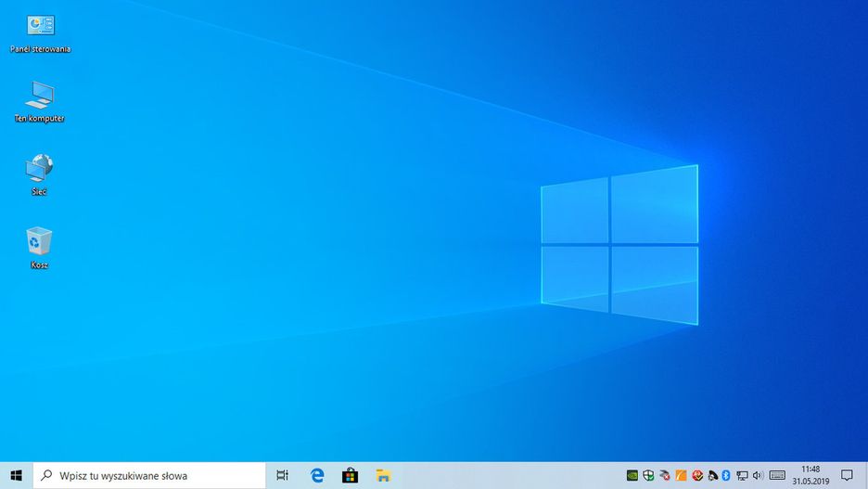
Task: Click the NVIDIA tray icon
Action: tap(632, 475)
